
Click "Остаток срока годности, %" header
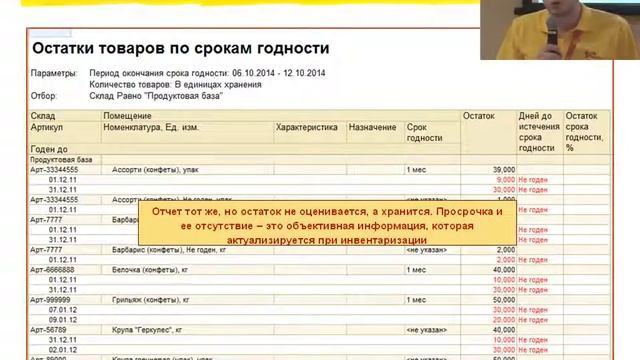point(584,132)
